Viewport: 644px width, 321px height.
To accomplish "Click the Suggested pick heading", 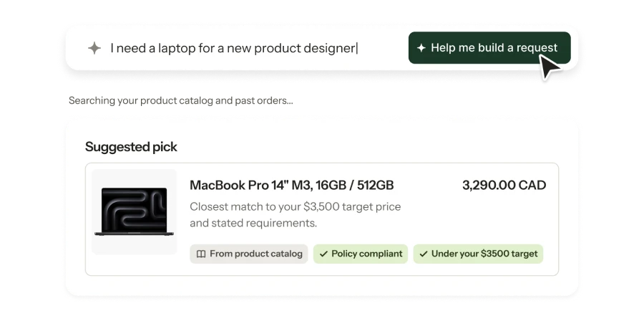I will pos(131,147).
